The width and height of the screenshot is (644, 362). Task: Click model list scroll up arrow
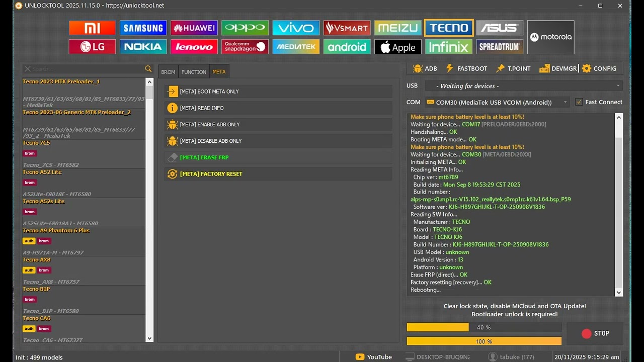point(149,81)
